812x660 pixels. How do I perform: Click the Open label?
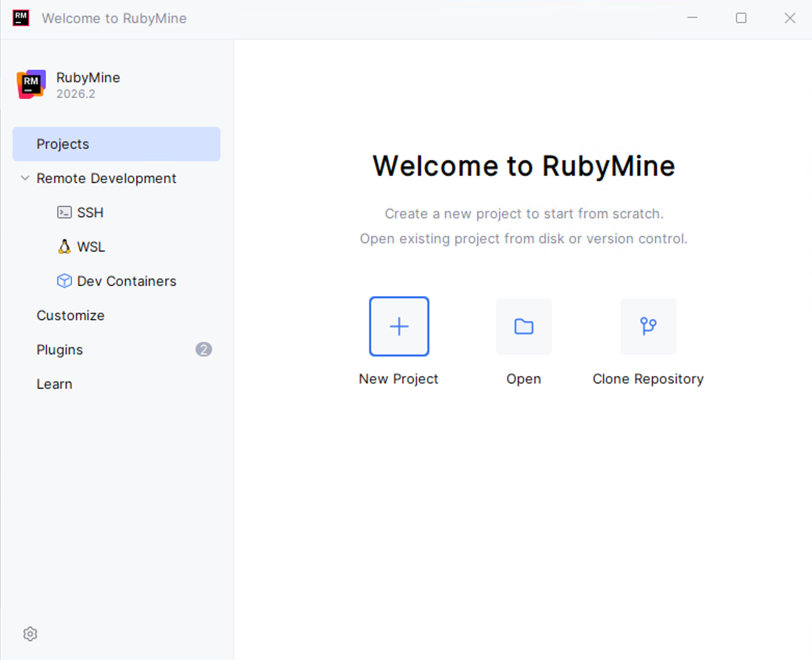(x=523, y=379)
